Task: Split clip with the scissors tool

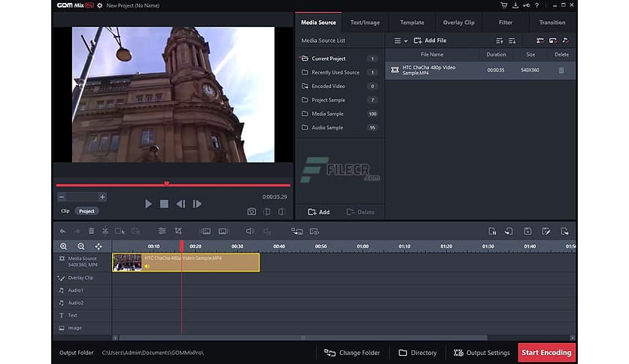Action: (x=105, y=231)
